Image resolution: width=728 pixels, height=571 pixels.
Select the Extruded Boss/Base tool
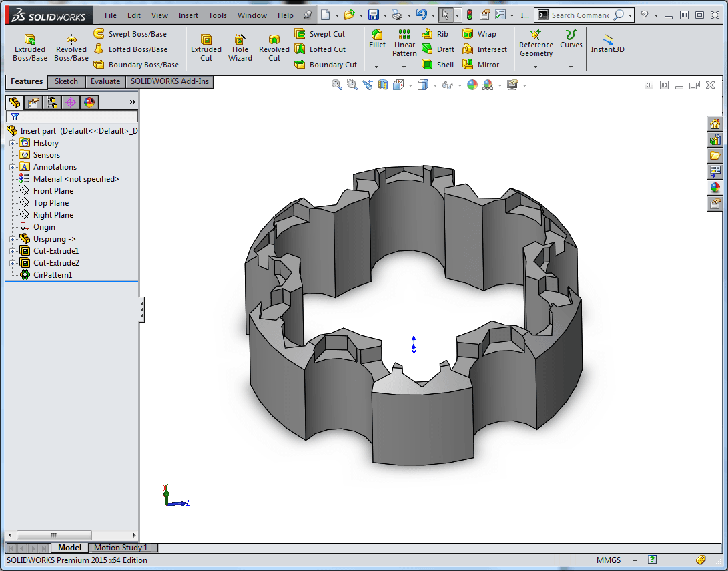pos(30,48)
